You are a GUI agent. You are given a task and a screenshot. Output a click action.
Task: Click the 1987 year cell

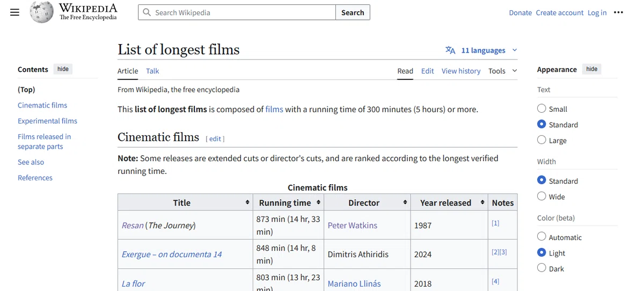[x=449, y=225]
